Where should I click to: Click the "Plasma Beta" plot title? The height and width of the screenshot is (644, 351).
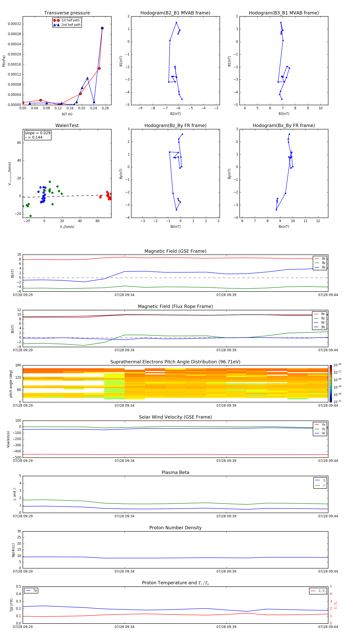[x=175, y=473]
